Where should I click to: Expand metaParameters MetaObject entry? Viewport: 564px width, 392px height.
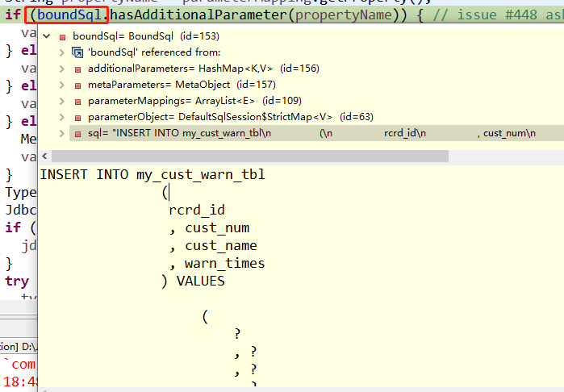[x=62, y=85]
